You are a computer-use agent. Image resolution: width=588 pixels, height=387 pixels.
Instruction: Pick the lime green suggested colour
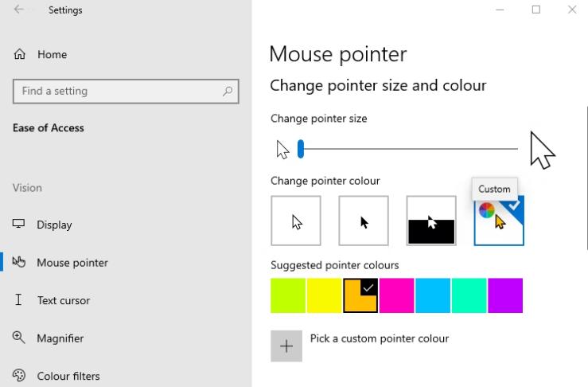(288, 295)
